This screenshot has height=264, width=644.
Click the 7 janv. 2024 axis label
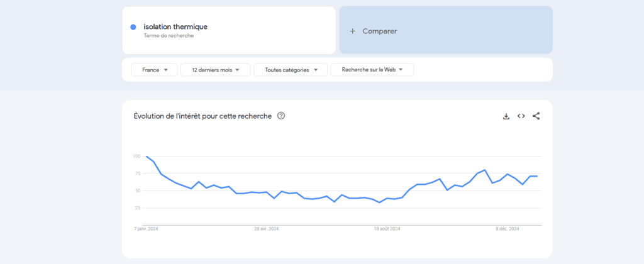pos(146,229)
